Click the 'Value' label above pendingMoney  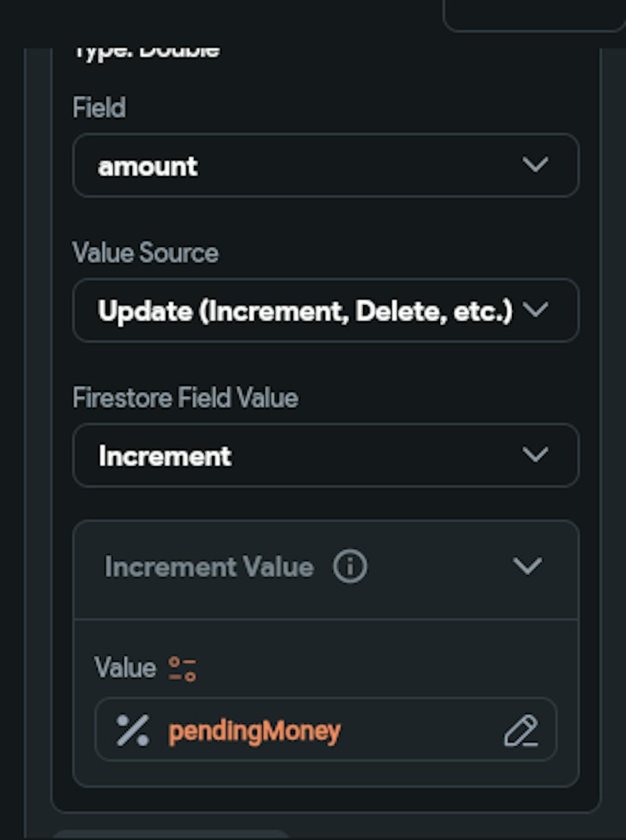tap(125, 668)
